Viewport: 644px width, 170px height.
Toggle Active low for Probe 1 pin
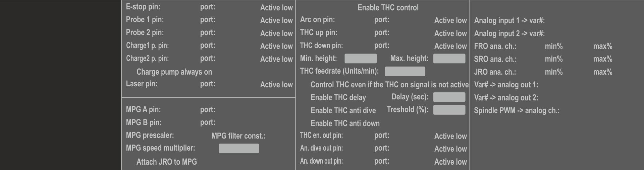276,20
